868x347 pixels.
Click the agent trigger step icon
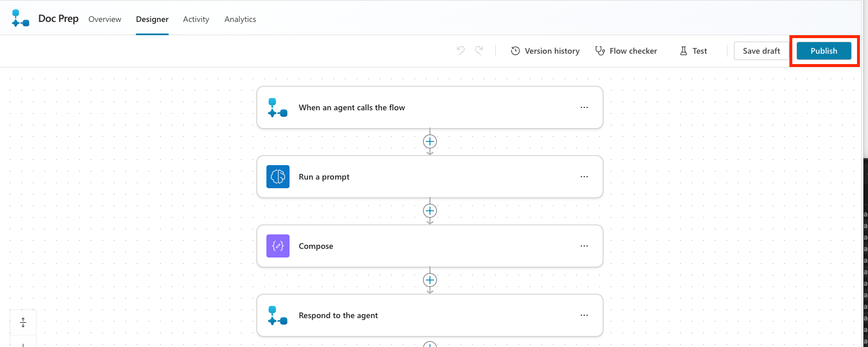278,107
